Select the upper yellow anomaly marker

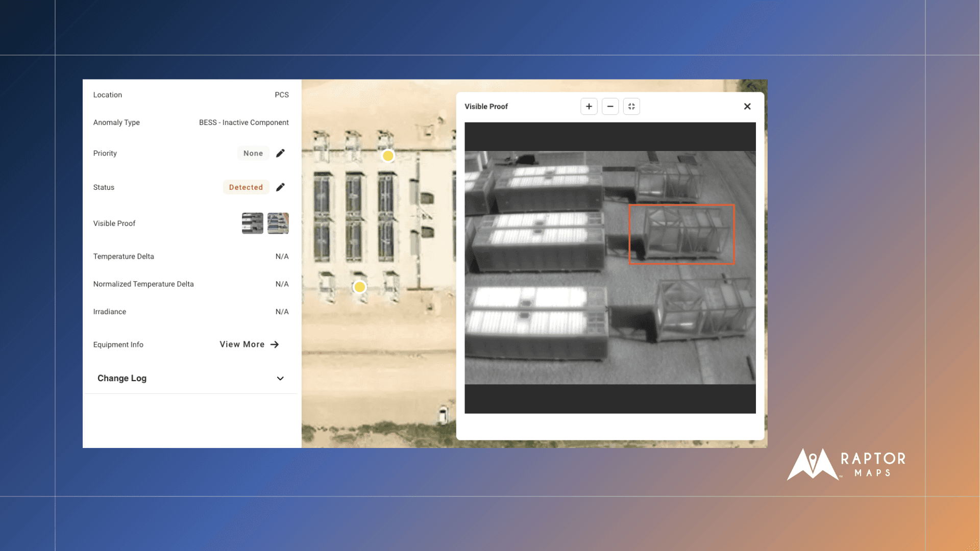[x=388, y=156]
